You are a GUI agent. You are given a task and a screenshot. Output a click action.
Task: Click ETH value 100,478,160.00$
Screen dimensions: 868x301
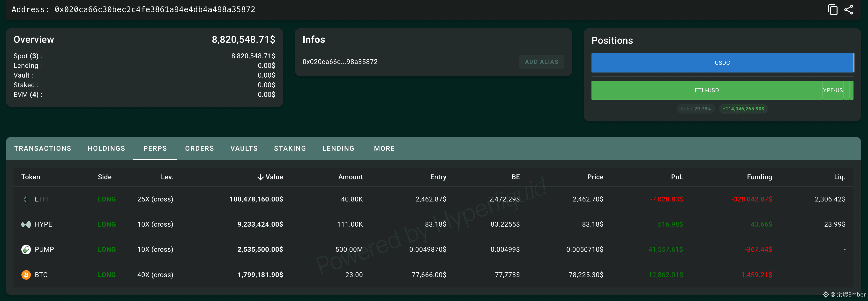point(256,199)
